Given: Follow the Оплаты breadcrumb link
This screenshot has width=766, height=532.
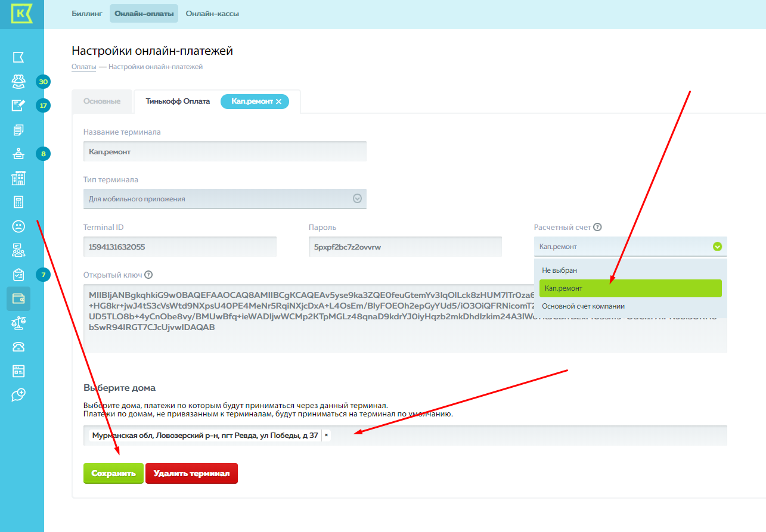Looking at the screenshot, I should (84, 67).
